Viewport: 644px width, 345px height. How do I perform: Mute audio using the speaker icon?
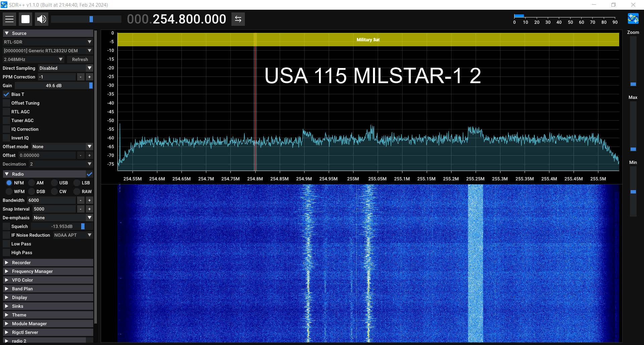point(42,19)
